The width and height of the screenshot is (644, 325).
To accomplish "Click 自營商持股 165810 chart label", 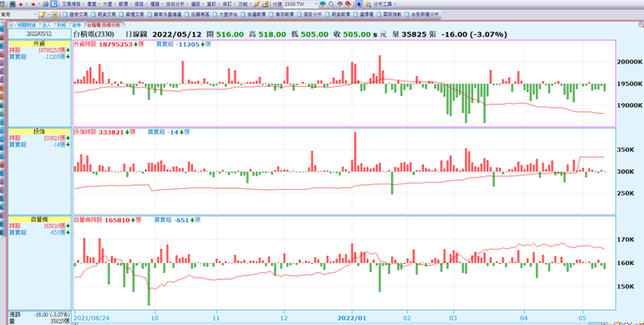I will (x=107, y=220).
